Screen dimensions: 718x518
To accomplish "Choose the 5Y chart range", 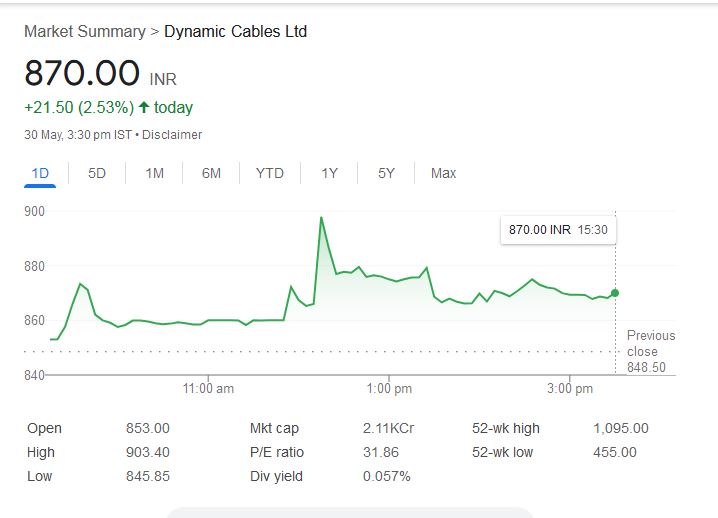I will tap(386, 173).
